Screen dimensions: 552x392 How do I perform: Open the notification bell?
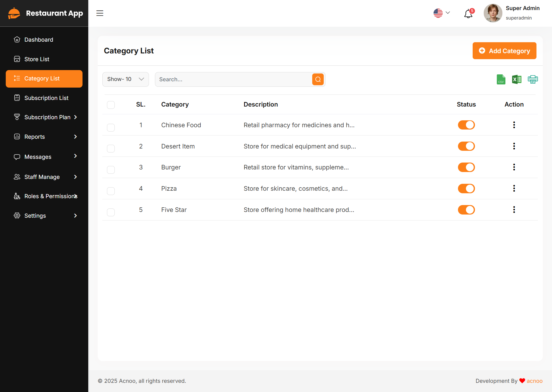point(468,13)
